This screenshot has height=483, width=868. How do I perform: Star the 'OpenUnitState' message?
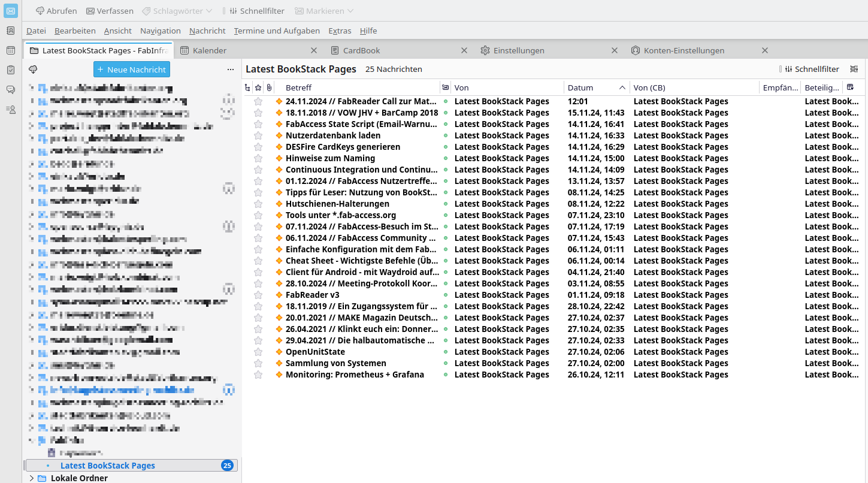(258, 352)
